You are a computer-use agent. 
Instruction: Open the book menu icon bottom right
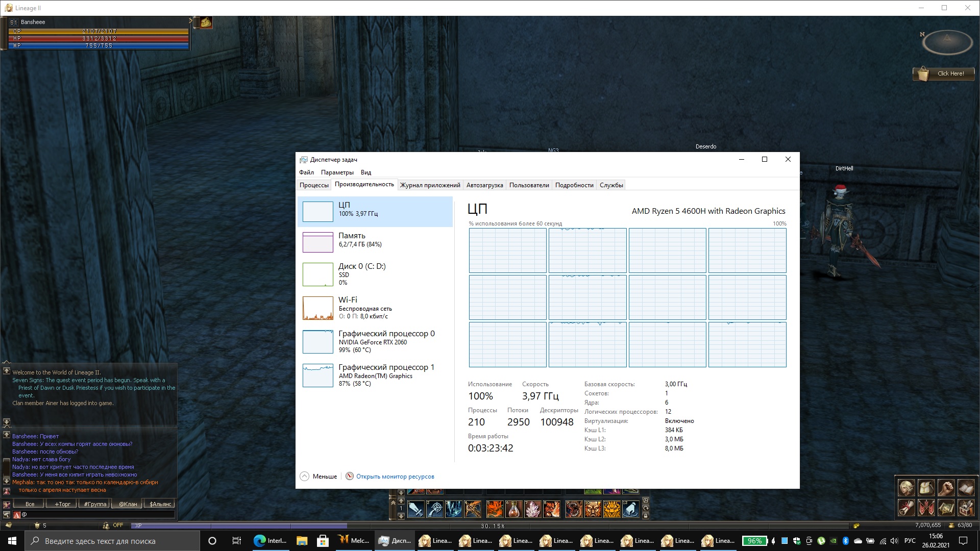[x=966, y=488]
